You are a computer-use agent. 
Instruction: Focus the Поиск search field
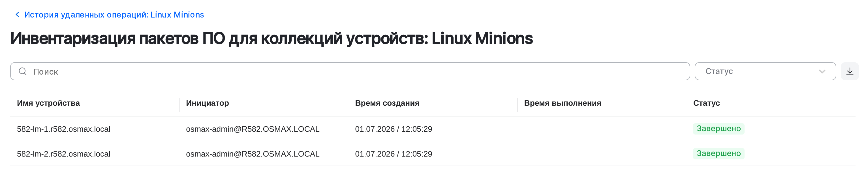click(350, 71)
